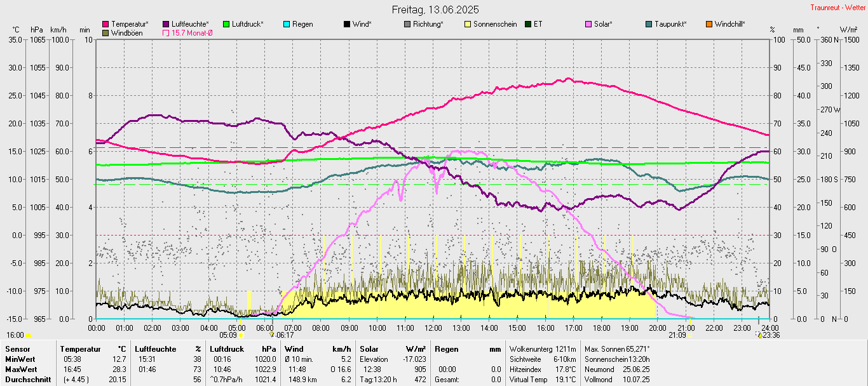The height and width of the screenshot is (386, 868).
Task: Click the teal Taupunkt legend swatch
Action: point(649,24)
